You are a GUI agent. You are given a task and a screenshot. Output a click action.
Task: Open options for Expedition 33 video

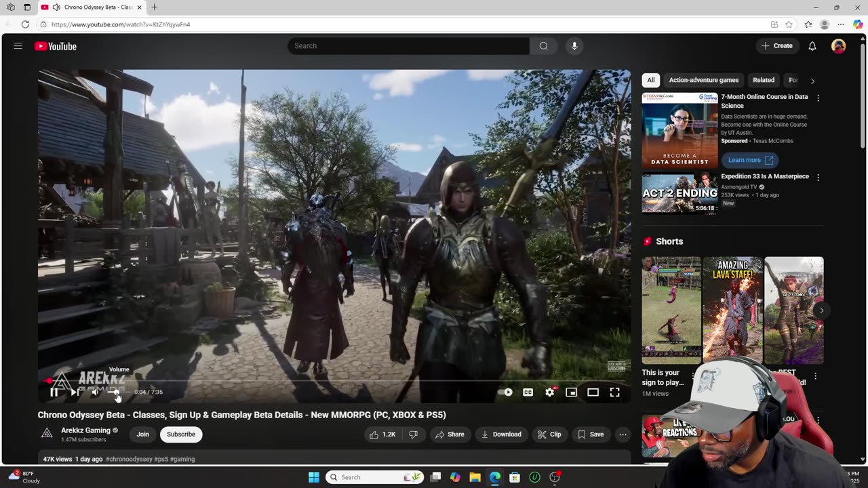[818, 178]
